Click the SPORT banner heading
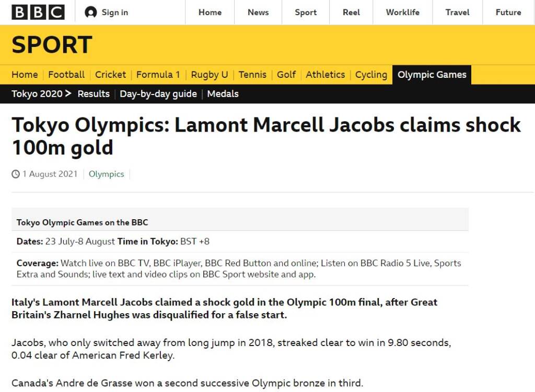Viewport: 535px width, 392px height. pyautogui.click(x=51, y=45)
